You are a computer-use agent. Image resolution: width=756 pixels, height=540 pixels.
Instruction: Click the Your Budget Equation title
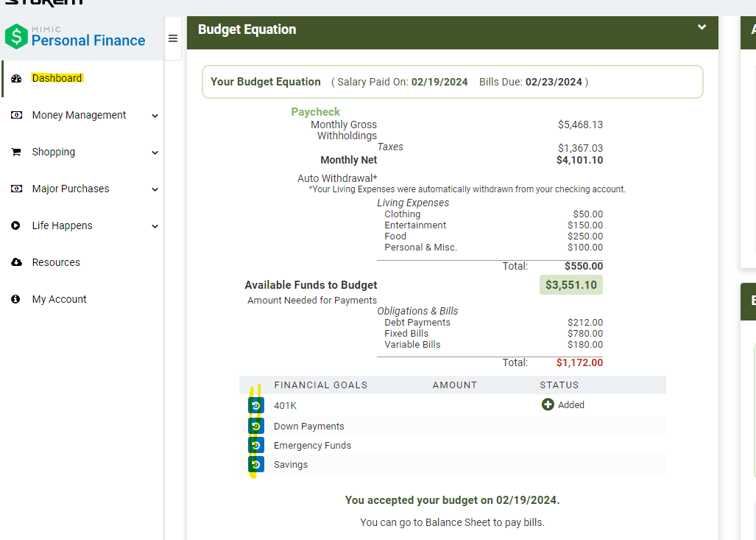[266, 82]
